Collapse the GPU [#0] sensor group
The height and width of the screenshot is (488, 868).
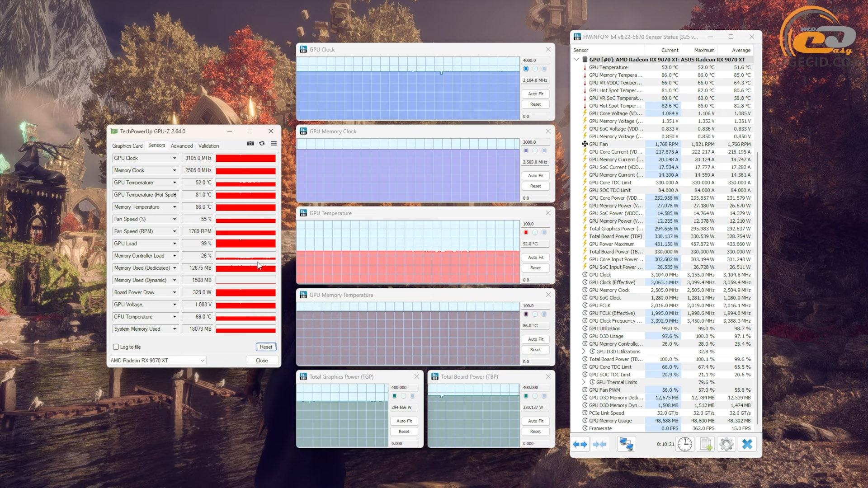tap(576, 60)
